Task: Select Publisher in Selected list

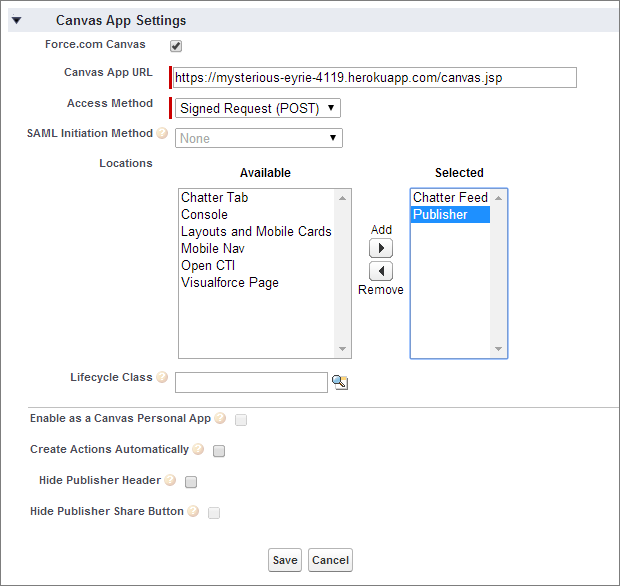Action: pos(450,214)
